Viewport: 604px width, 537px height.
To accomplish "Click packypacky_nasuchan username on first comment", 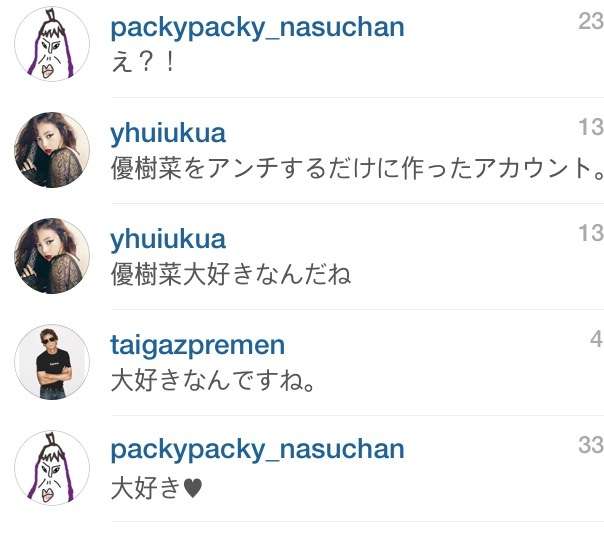I will pos(257,28).
